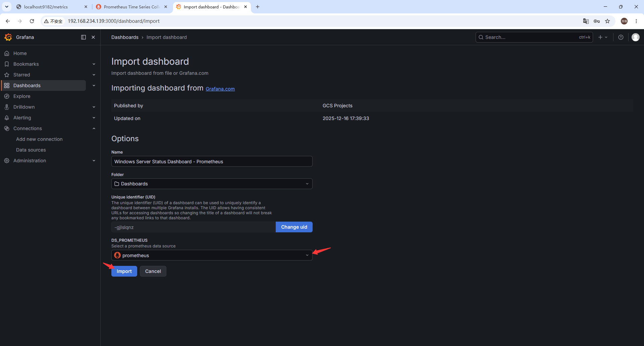
Task: Open the plus New menu
Action: 603,37
